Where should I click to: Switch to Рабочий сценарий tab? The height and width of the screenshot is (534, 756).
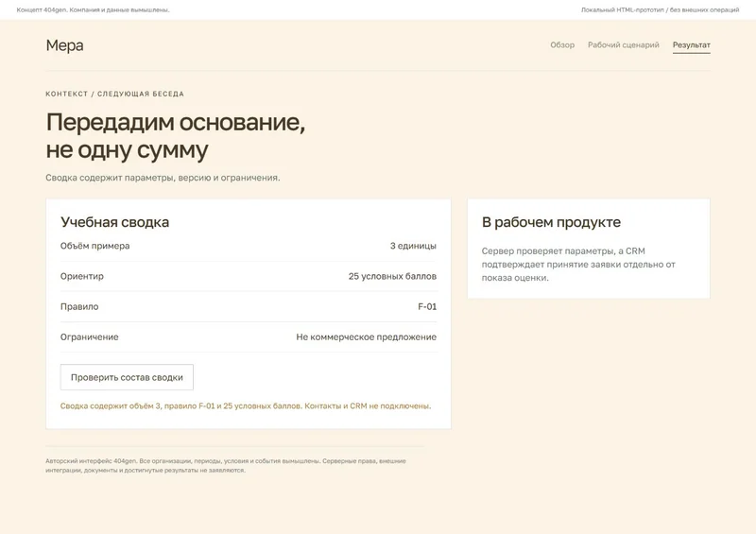tap(623, 44)
